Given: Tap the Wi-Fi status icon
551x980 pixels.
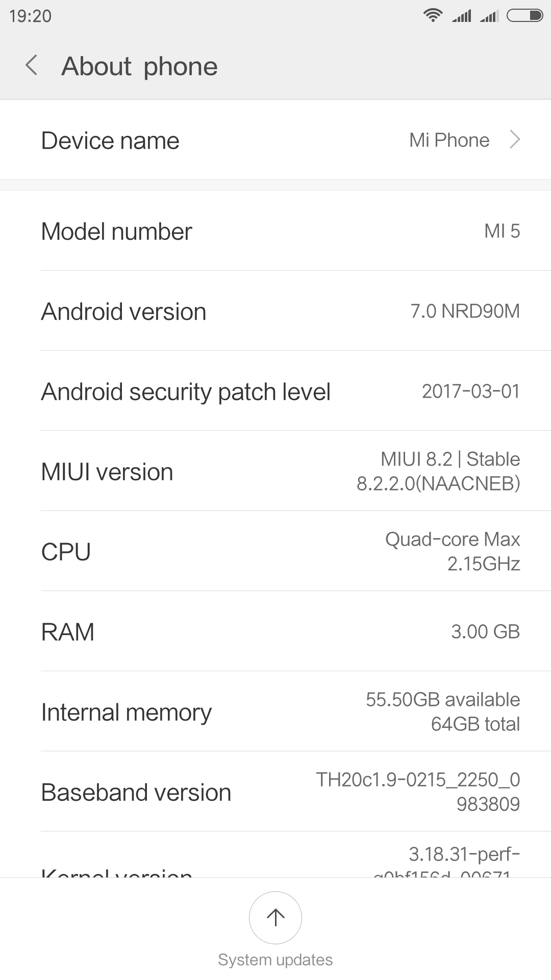Looking at the screenshot, I should pyautogui.click(x=433, y=16).
